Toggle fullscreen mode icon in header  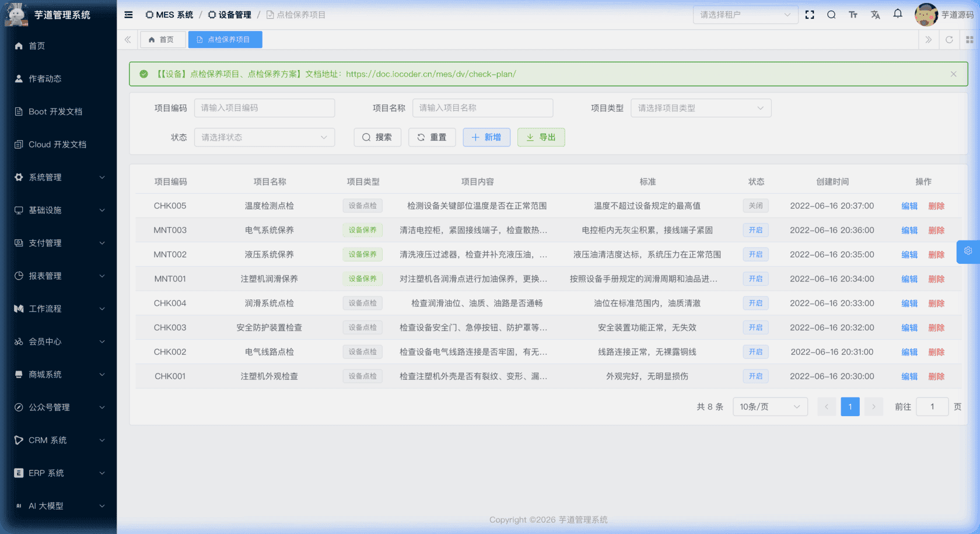coord(810,15)
